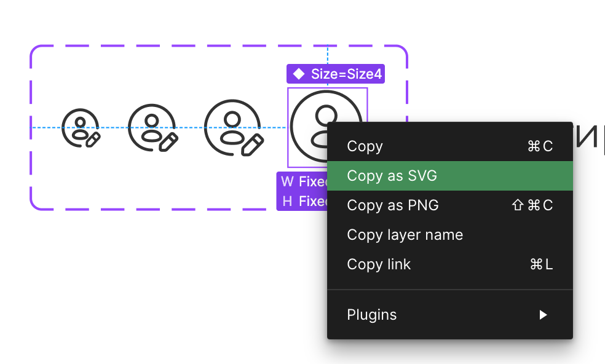This screenshot has height=364, width=605.
Task: Choose Copy as SVG from the menu
Action: tap(392, 176)
